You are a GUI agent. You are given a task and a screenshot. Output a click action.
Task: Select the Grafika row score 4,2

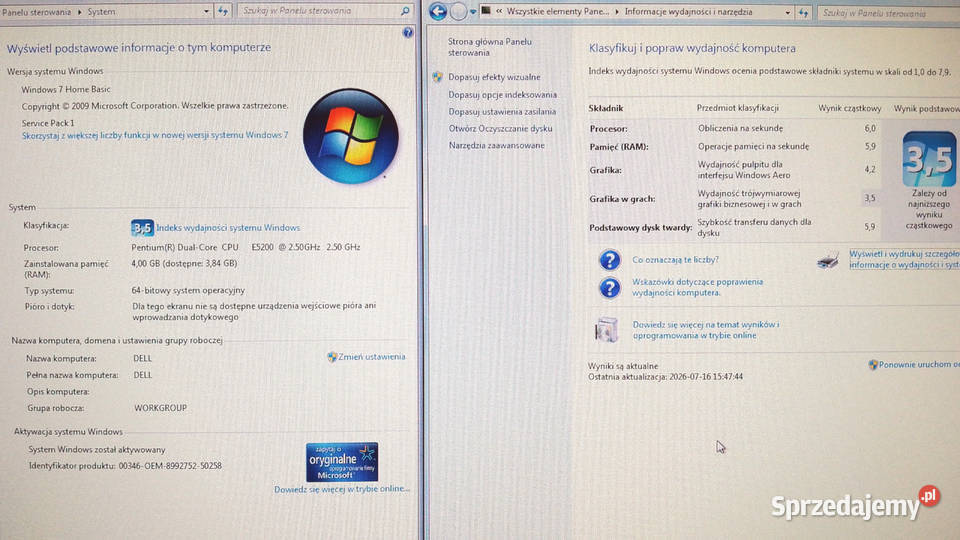pyautogui.click(x=870, y=170)
